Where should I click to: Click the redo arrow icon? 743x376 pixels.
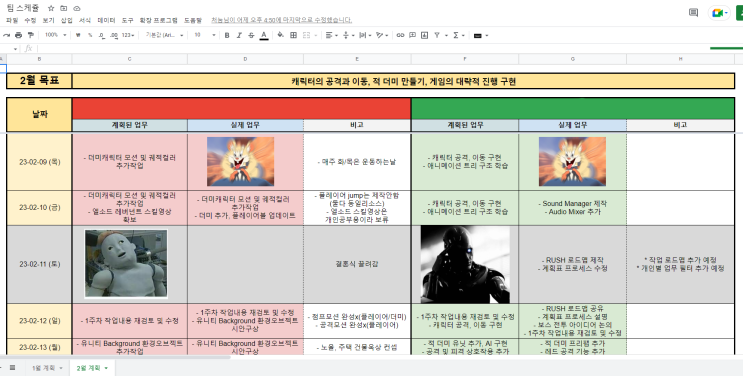(6, 35)
